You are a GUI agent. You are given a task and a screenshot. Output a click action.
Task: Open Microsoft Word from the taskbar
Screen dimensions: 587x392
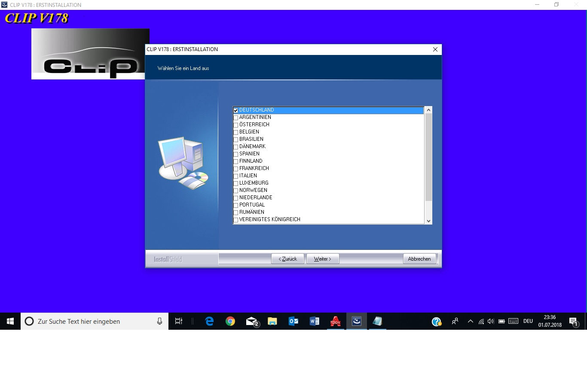(314, 321)
